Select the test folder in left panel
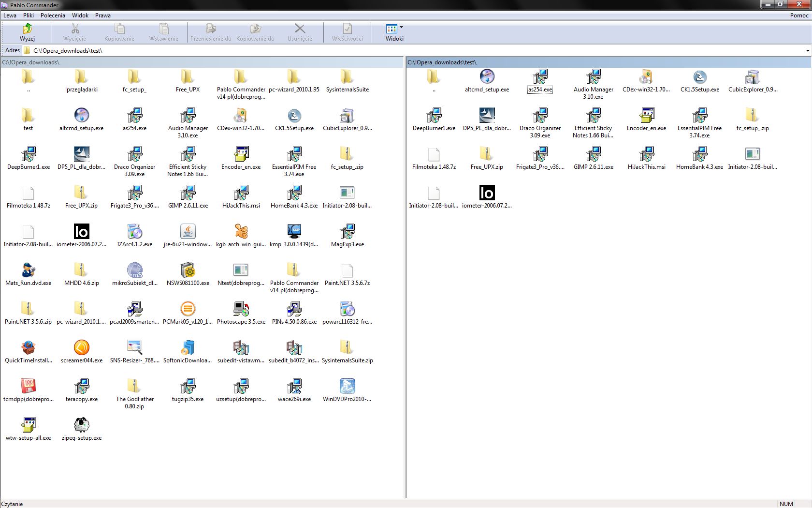The width and height of the screenshot is (812, 508). (x=28, y=120)
